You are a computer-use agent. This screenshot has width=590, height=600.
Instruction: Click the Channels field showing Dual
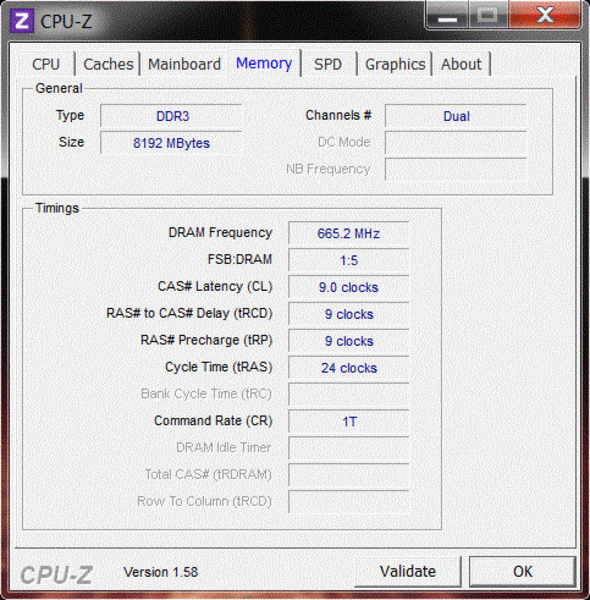coord(456,116)
